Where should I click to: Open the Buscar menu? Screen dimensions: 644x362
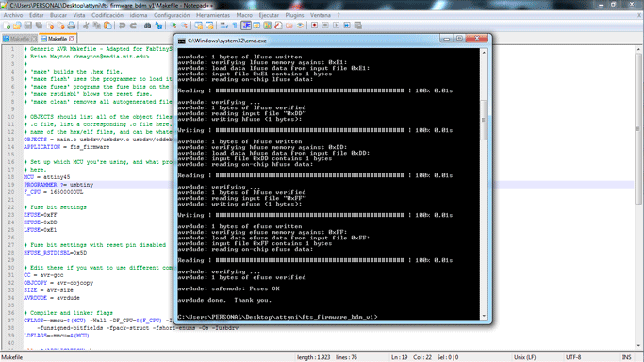click(58, 15)
